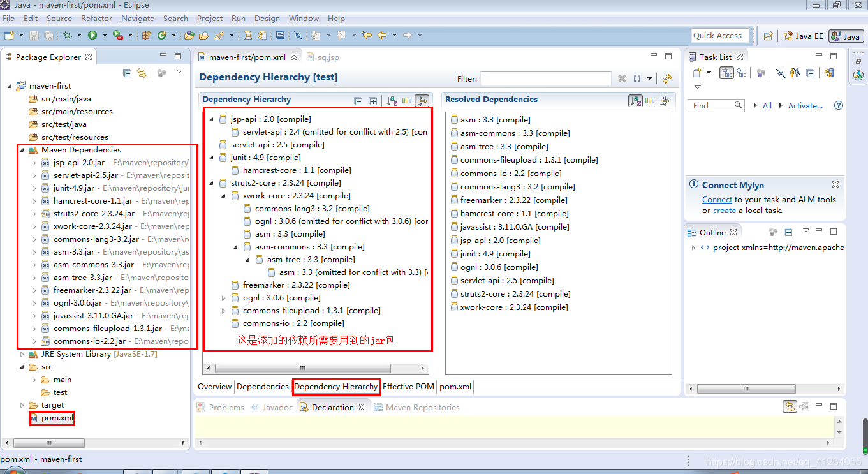868x474 pixels.
Task: Collapse struts2-core : 2.3.24 dependency
Action: (x=211, y=182)
